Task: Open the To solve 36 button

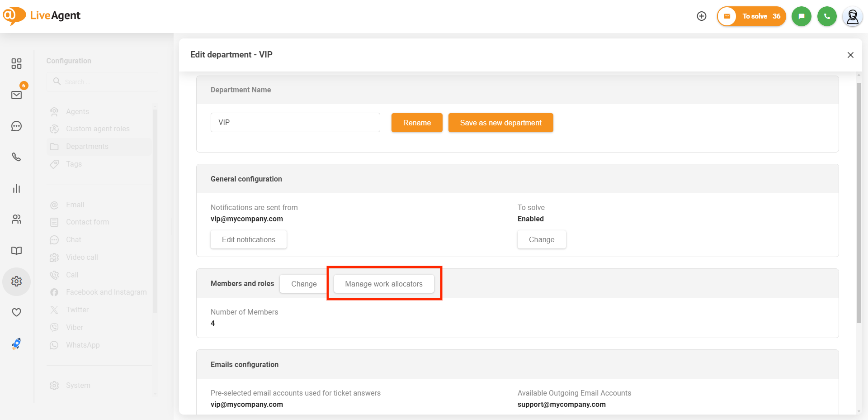Action: [751, 16]
